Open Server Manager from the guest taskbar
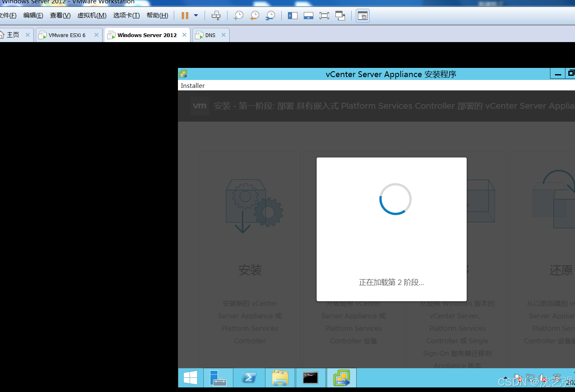The width and height of the screenshot is (575, 392). click(x=218, y=378)
